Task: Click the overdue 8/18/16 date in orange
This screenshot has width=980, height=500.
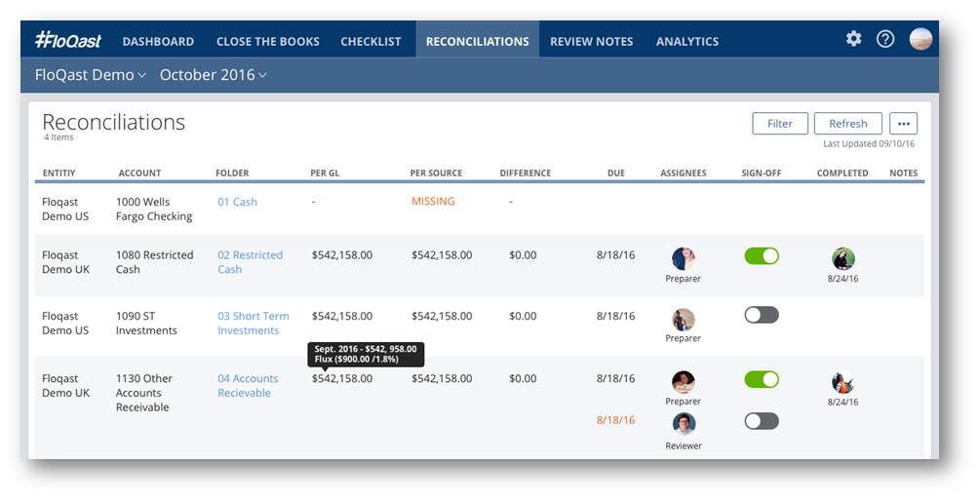Action: (615, 420)
